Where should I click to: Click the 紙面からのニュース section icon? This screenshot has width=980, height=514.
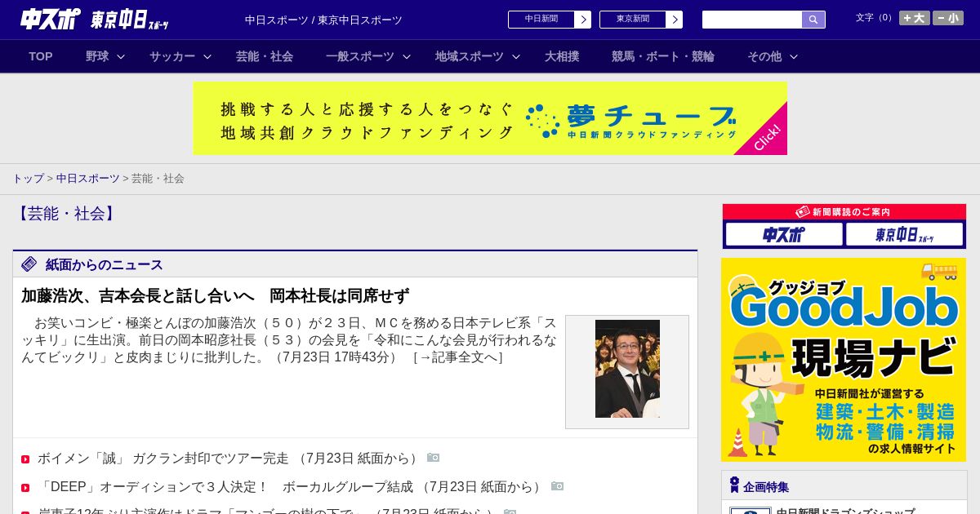point(29,264)
